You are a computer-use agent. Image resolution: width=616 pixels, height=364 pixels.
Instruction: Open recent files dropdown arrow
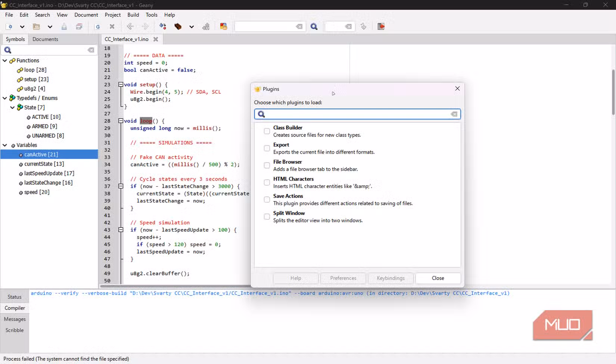(50, 26)
